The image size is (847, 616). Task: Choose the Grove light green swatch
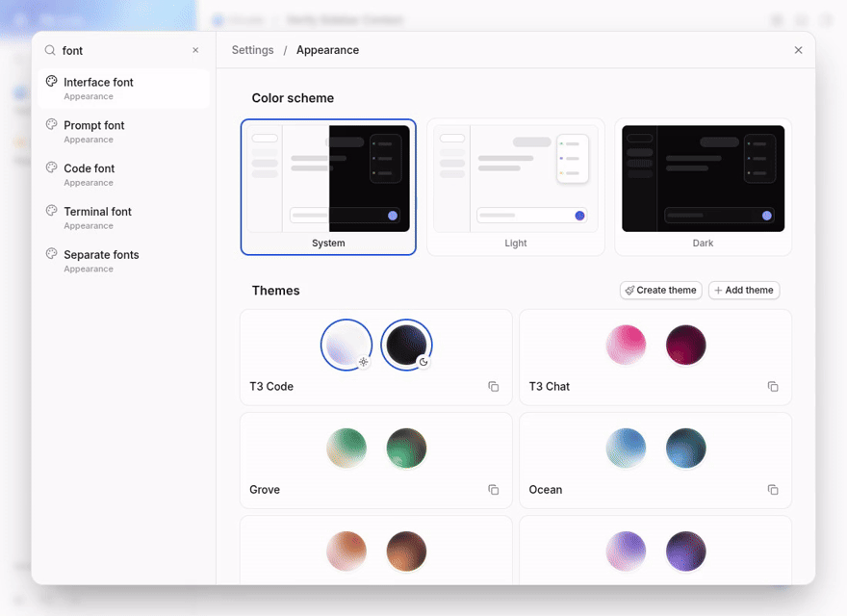point(346,448)
